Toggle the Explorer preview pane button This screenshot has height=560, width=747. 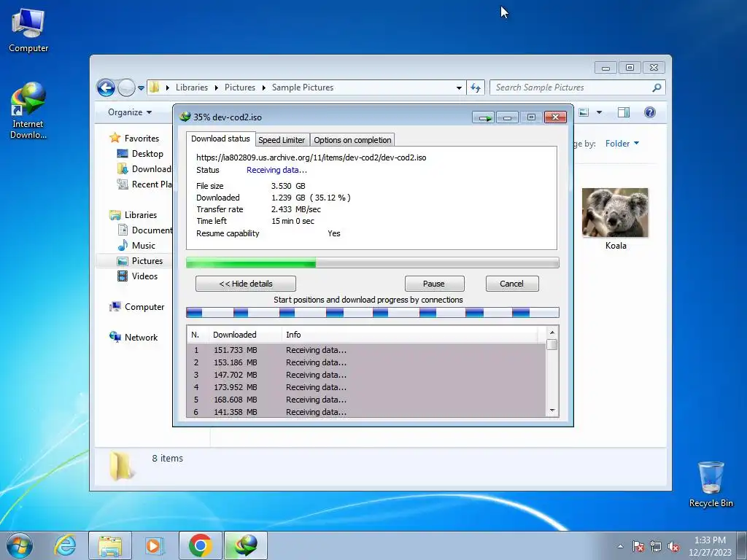point(623,112)
